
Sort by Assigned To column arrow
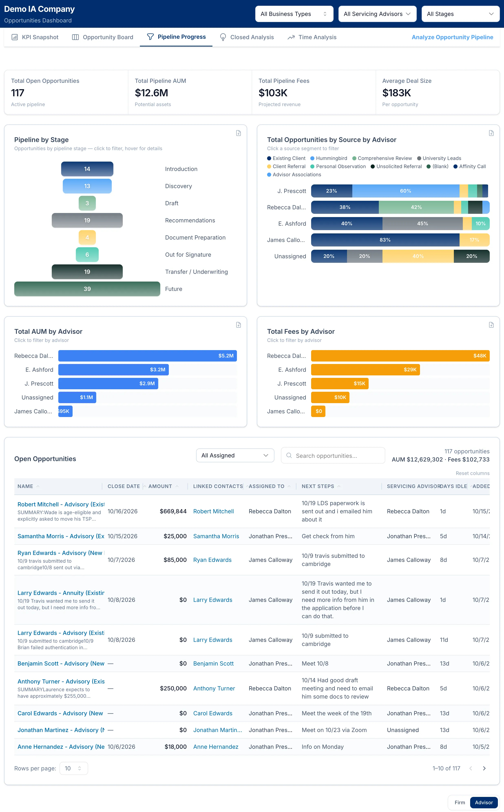pos(289,486)
